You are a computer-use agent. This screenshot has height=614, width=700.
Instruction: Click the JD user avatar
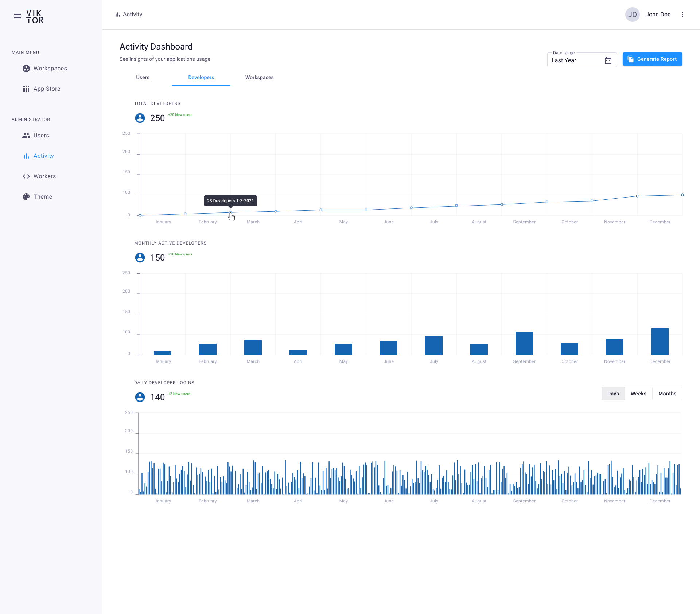(x=633, y=15)
